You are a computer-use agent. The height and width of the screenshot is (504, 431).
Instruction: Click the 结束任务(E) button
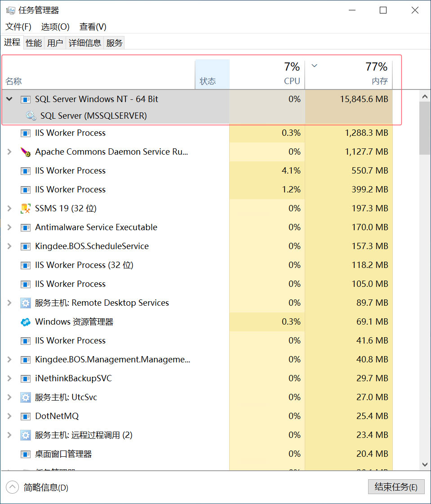pyautogui.click(x=396, y=487)
